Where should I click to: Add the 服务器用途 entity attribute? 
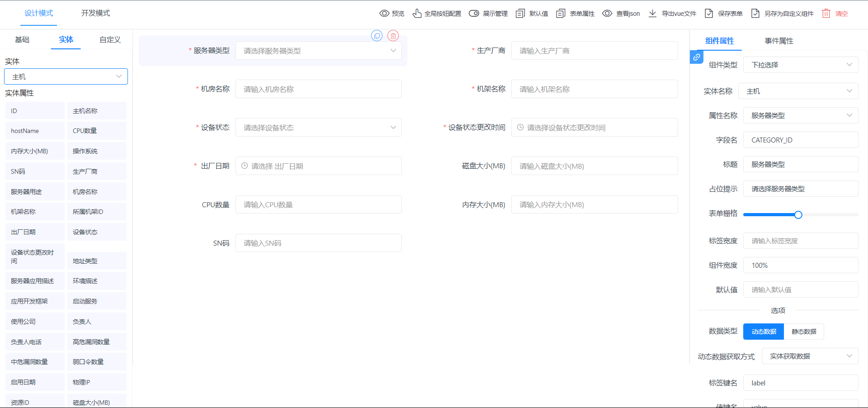[x=35, y=192]
